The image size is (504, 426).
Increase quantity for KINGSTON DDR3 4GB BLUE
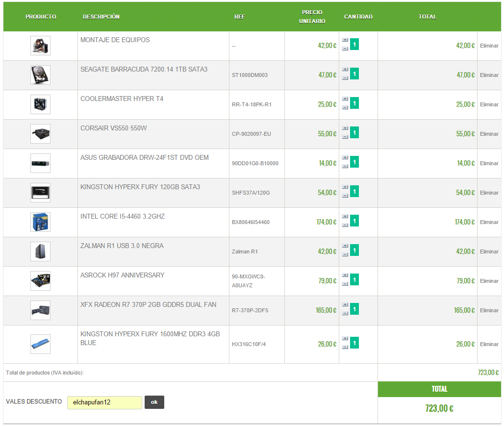[345, 339]
